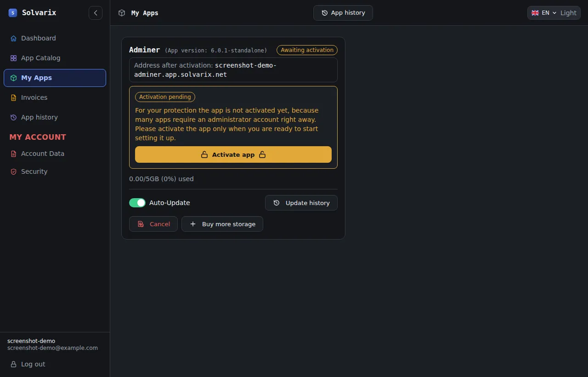This screenshot has width=588, height=377.
Task: Log out using the lock icon
Action: click(x=14, y=364)
